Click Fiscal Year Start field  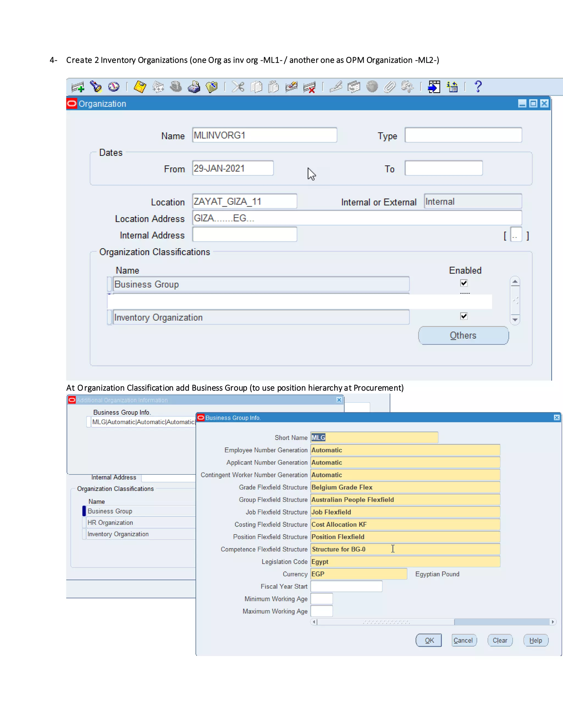[x=346, y=586]
